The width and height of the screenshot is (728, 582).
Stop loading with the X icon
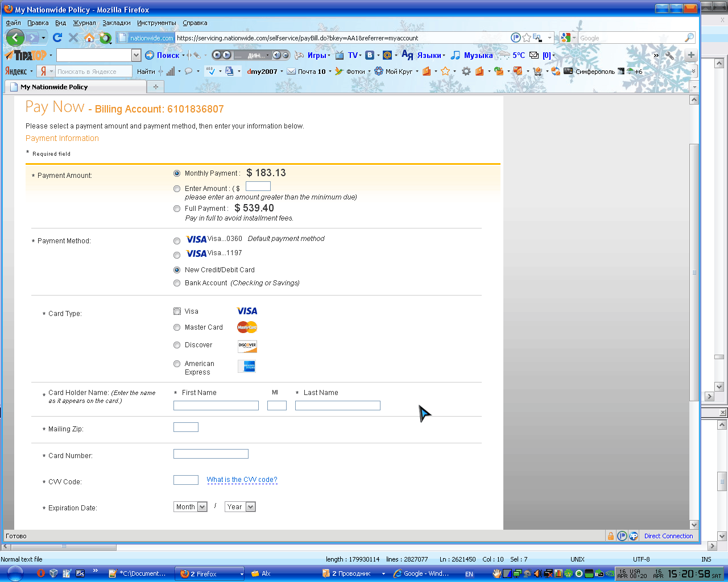click(73, 38)
